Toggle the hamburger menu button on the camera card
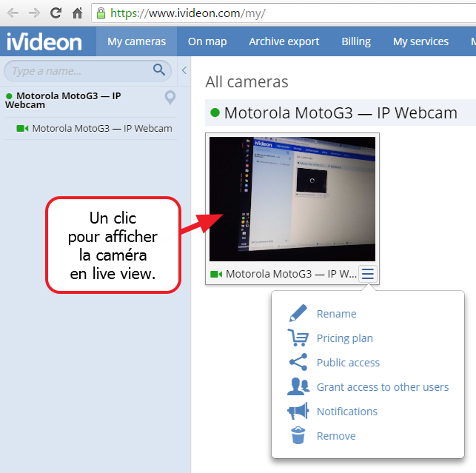The image size is (476, 473). 368,274
